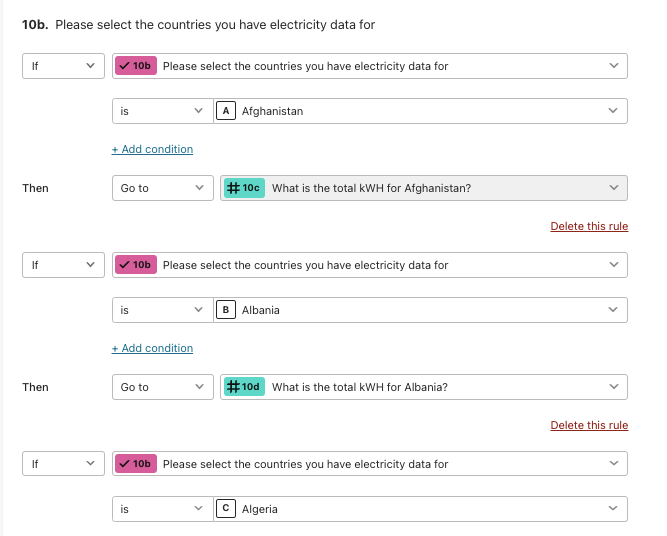
Task: Open the first If condition dropdown
Action: 63,66
